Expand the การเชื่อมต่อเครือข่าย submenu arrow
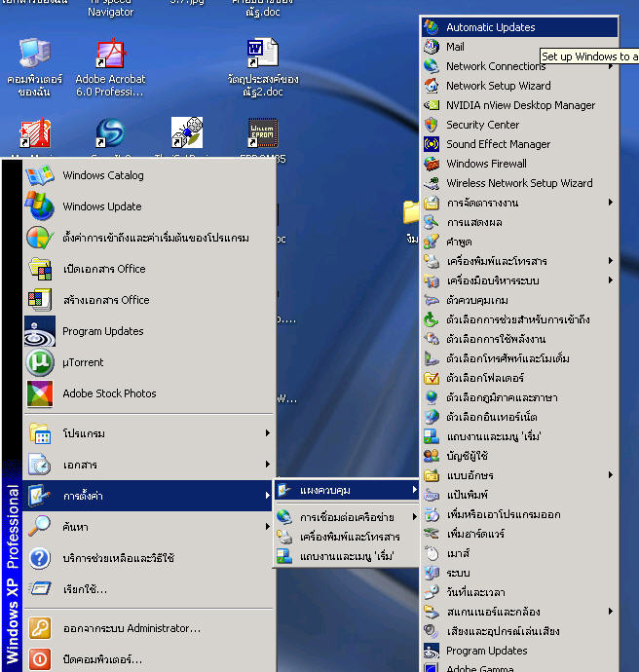 (x=414, y=517)
